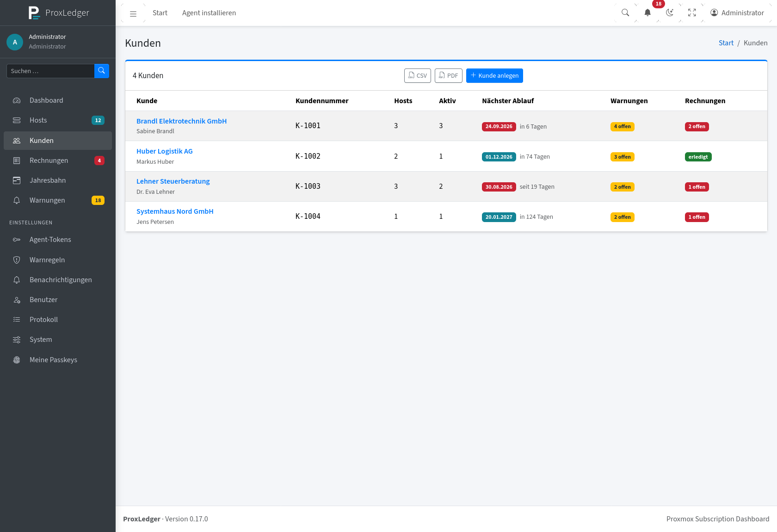777x532 pixels.
Task: Focus the Suchen sidebar search field
Action: click(50, 71)
